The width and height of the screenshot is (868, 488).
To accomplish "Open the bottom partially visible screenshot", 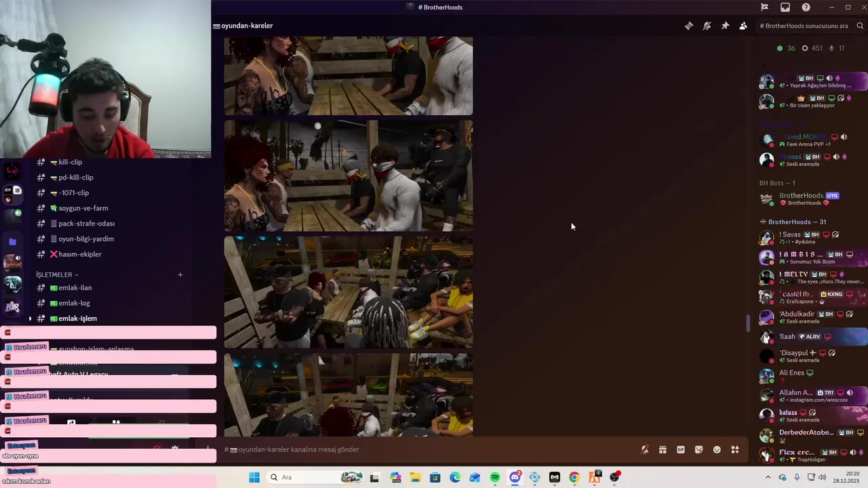I will pyautogui.click(x=349, y=395).
